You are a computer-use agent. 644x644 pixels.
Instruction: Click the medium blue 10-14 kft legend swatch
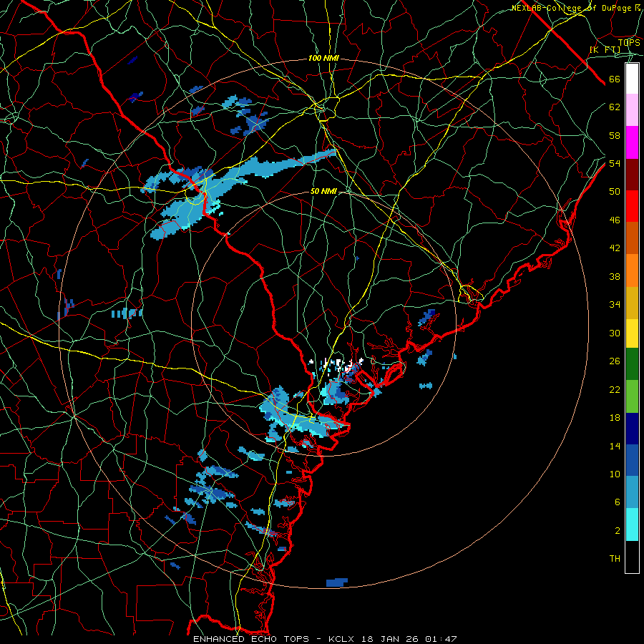point(632,460)
